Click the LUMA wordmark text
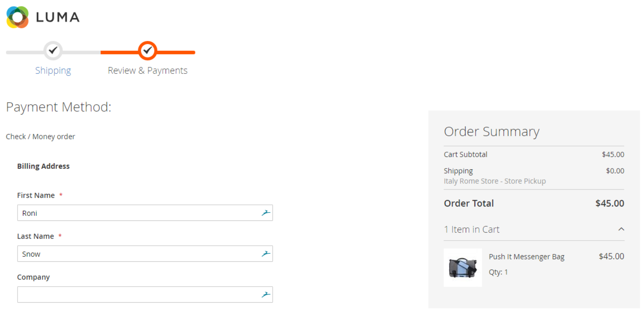This screenshot has width=644, height=312. [58, 17]
